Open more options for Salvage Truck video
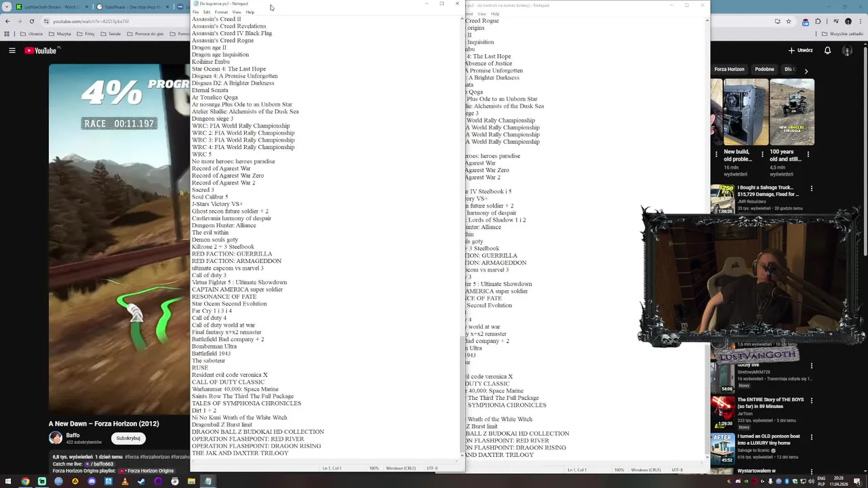 [x=812, y=188]
